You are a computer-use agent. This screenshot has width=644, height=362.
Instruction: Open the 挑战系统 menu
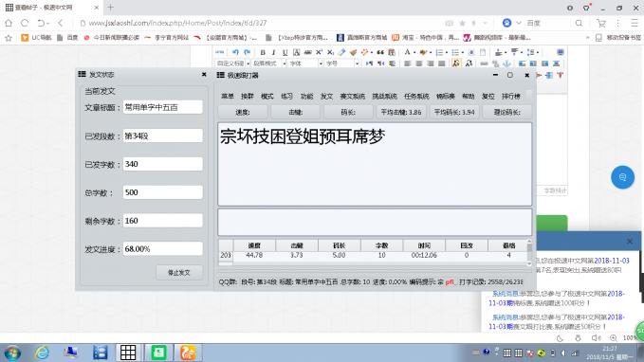coord(384,96)
